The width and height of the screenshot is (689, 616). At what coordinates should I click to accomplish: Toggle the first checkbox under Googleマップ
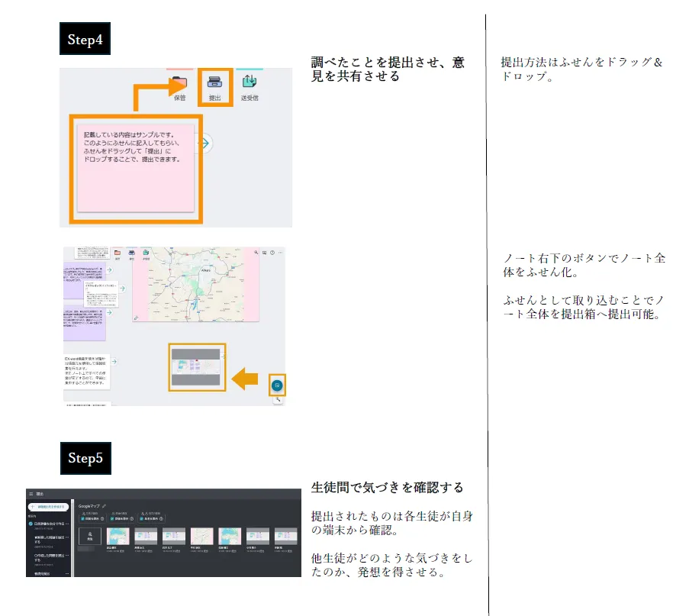(x=82, y=519)
